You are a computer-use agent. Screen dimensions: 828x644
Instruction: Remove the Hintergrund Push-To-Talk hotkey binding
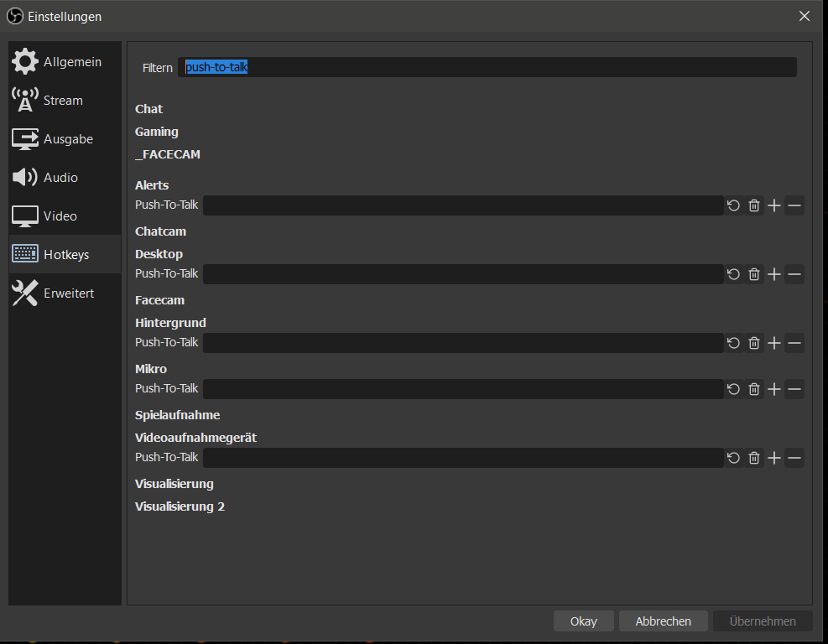pos(794,343)
